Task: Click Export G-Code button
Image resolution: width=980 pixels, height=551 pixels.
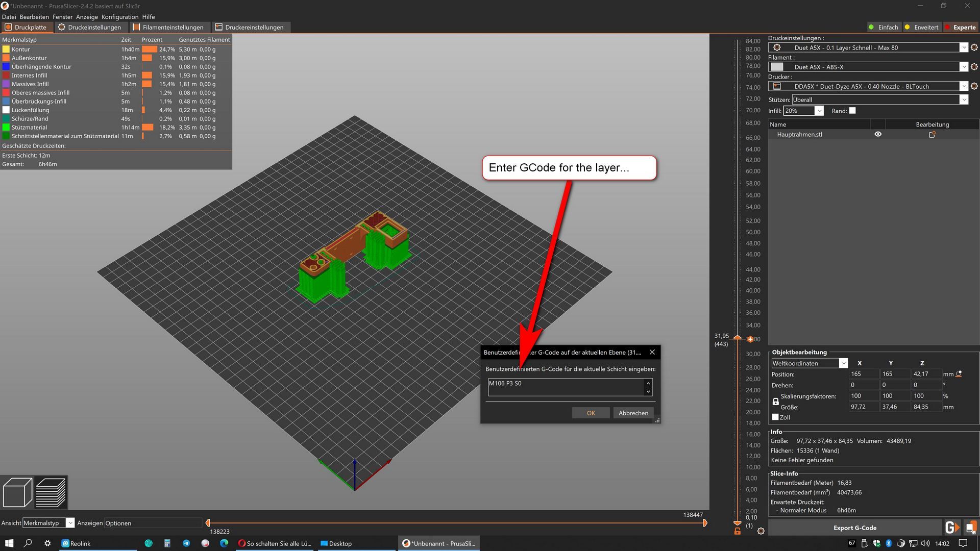Action: coord(855,528)
